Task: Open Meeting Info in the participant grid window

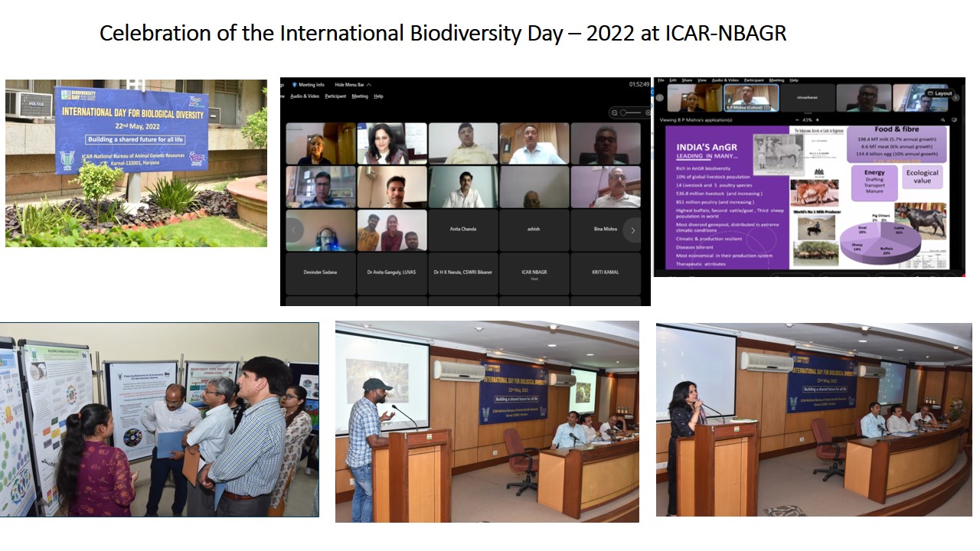Action: pos(308,84)
